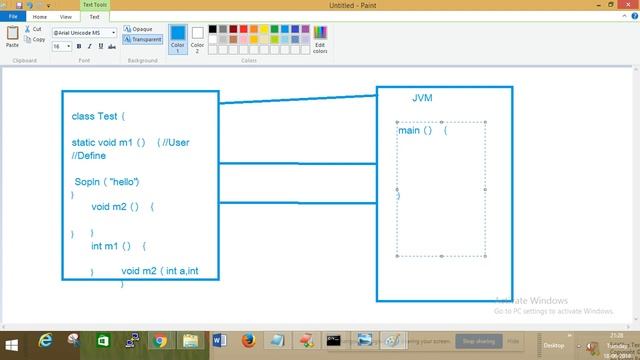Open Microsoft Word from the taskbar
The image size is (640, 360).
click(220, 340)
